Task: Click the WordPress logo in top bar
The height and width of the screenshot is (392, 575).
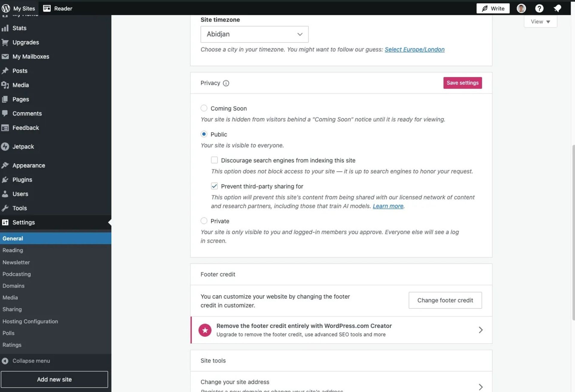Action: 6,8
